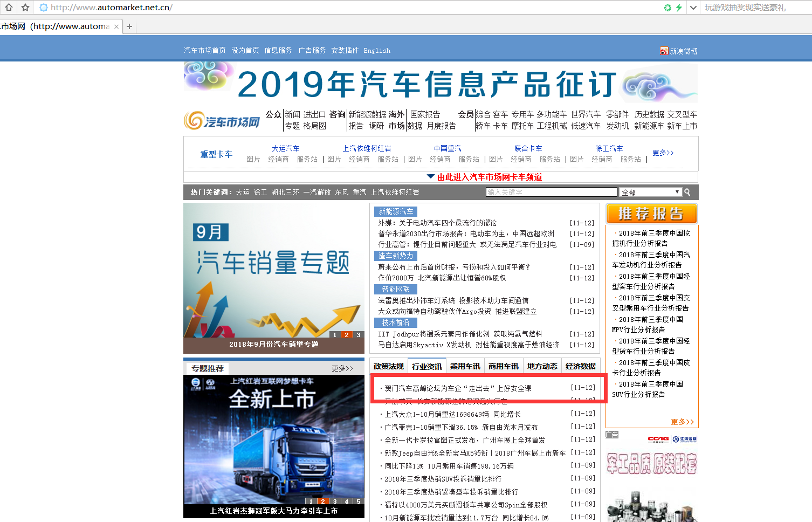Open the address bar dropdown arrow

pos(693,8)
